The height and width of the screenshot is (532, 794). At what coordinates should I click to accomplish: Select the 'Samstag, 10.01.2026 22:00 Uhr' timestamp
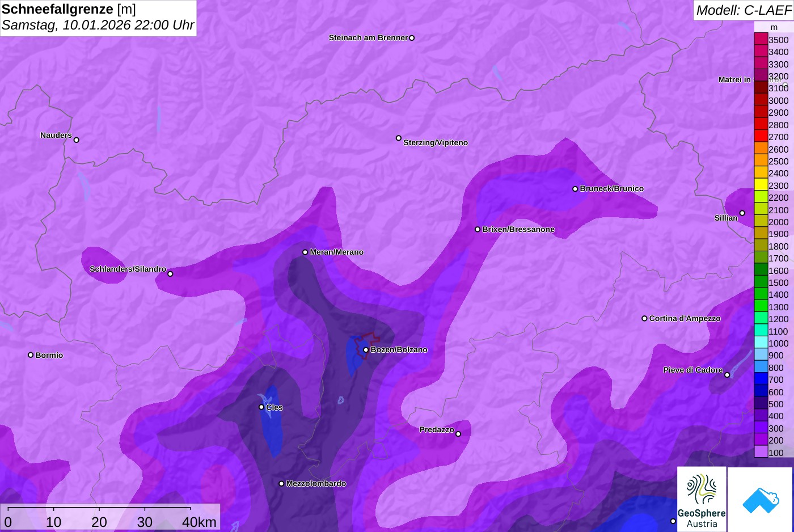coord(98,25)
